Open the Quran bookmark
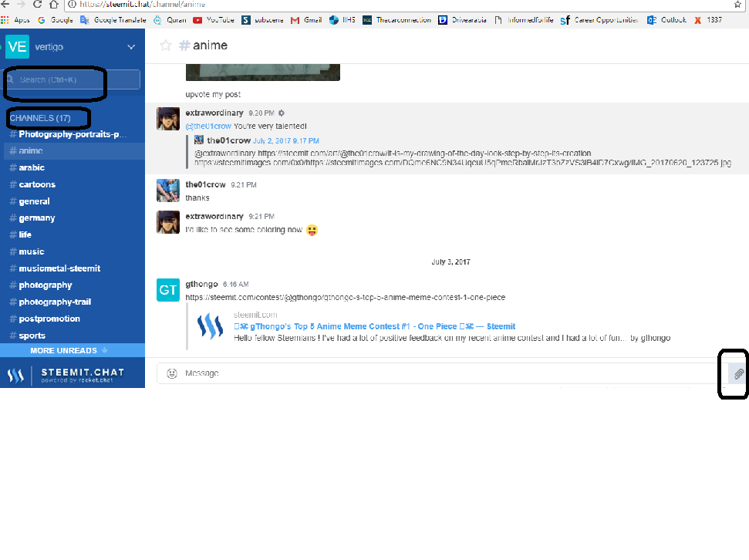 (x=170, y=20)
